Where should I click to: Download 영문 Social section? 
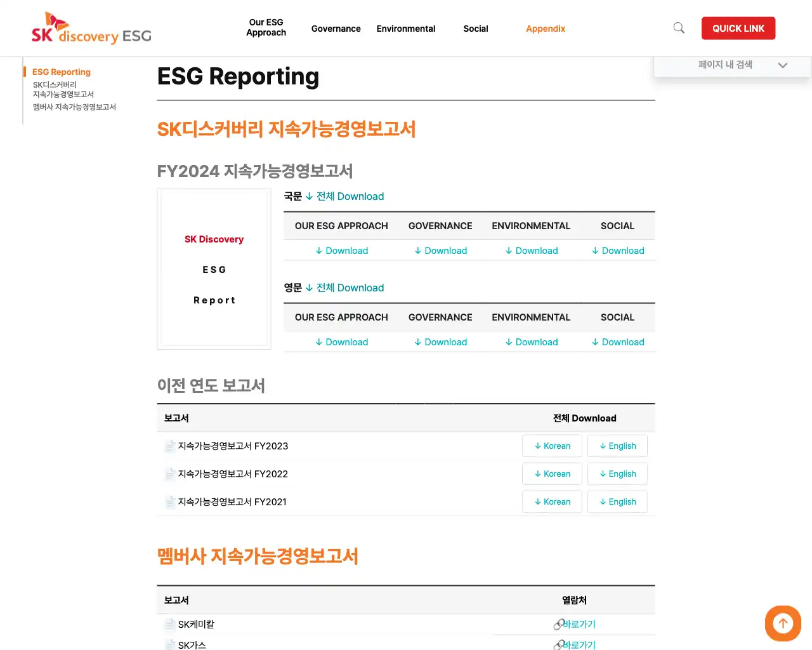pyautogui.click(x=618, y=342)
